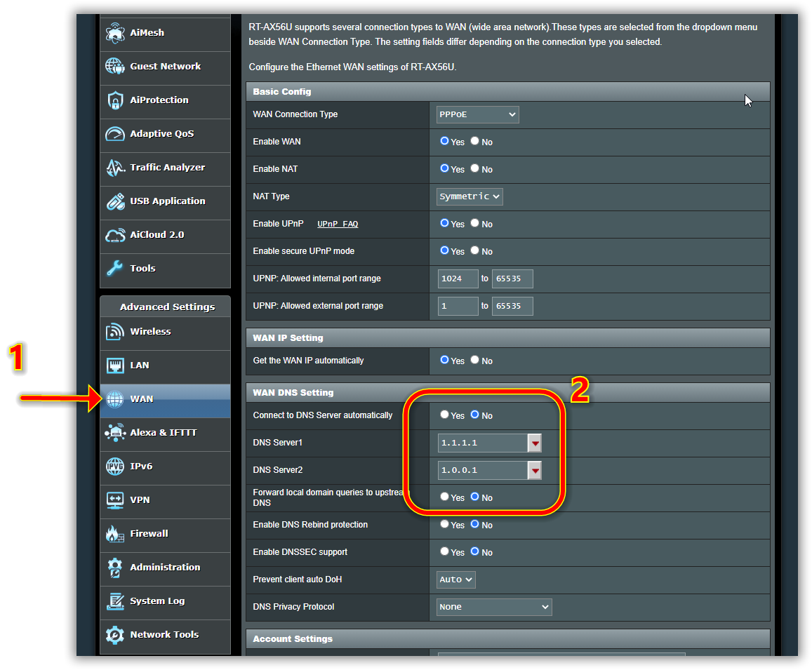This screenshot has width=812, height=670.
Task: Click the DNS Server2 field showing 1.0.0.1
Action: pyautogui.click(x=482, y=471)
